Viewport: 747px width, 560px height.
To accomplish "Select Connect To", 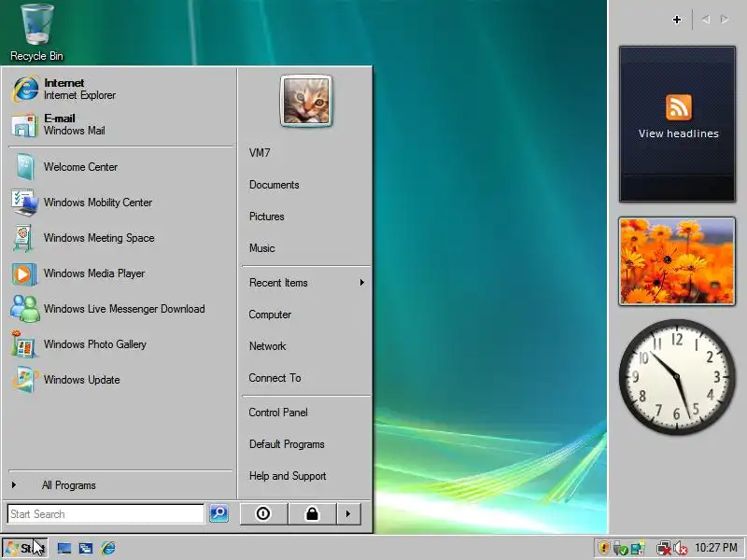I will (306, 378).
